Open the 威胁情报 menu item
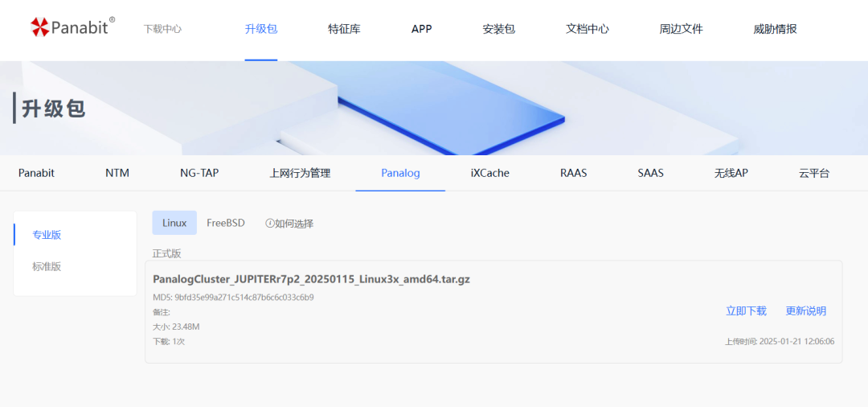Screen dimensions: 868x407 coord(775,29)
